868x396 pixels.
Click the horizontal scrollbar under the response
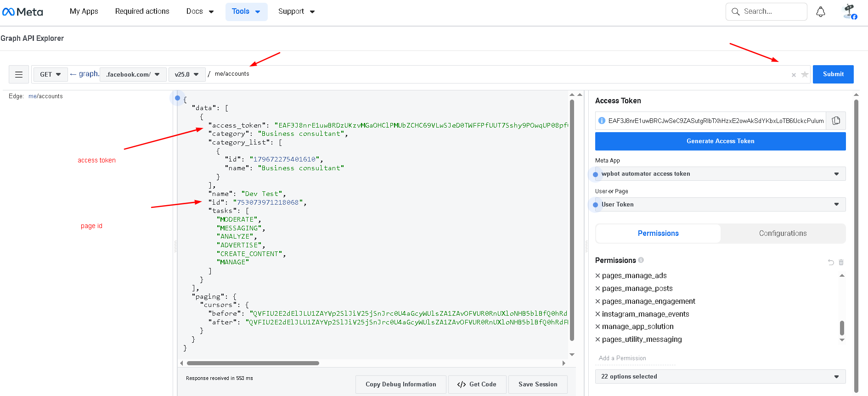click(253, 363)
